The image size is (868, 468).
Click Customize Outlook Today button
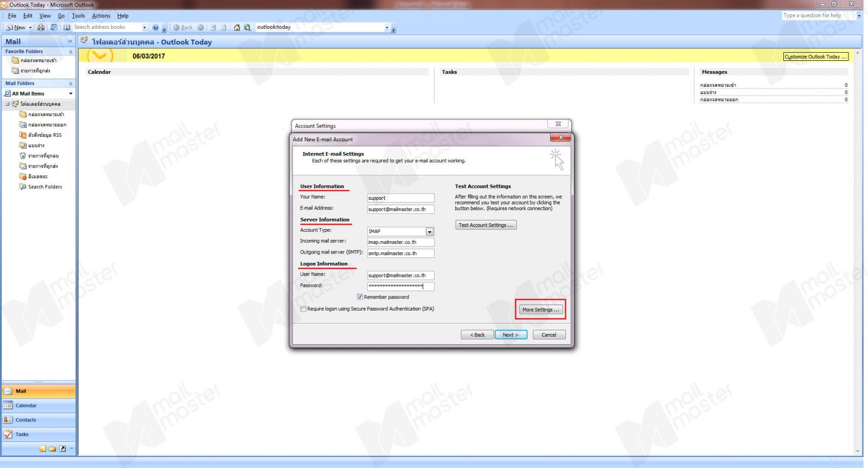click(x=815, y=56)
